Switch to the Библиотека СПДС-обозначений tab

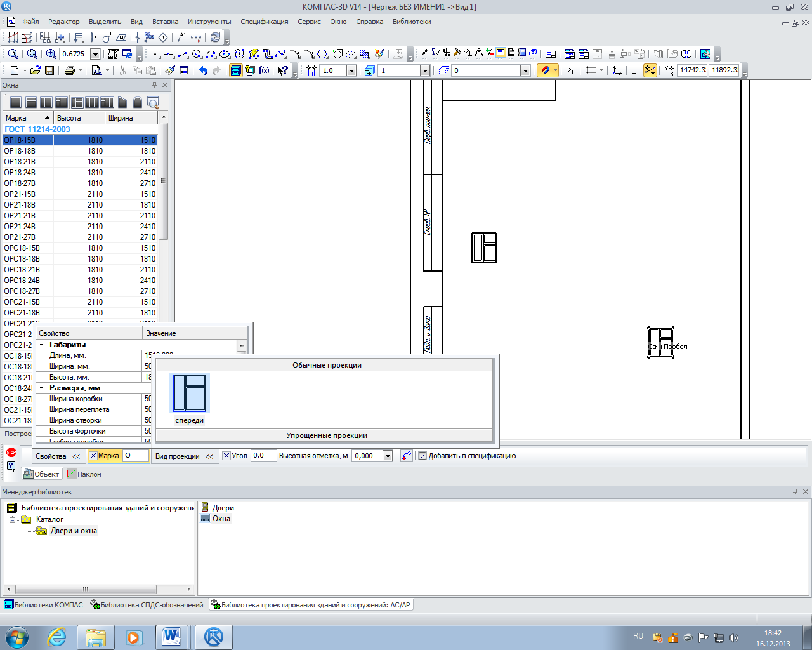[x=147, y=605]
